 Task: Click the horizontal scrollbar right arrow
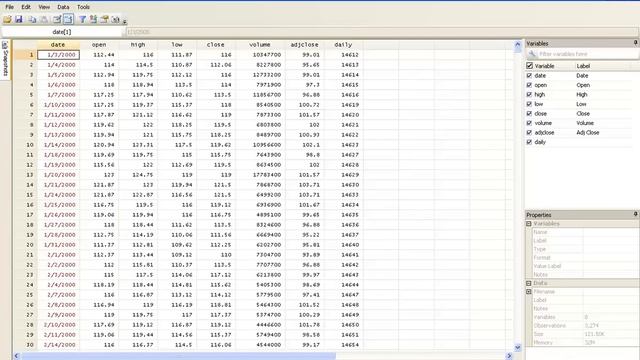[x=509, y=356]
